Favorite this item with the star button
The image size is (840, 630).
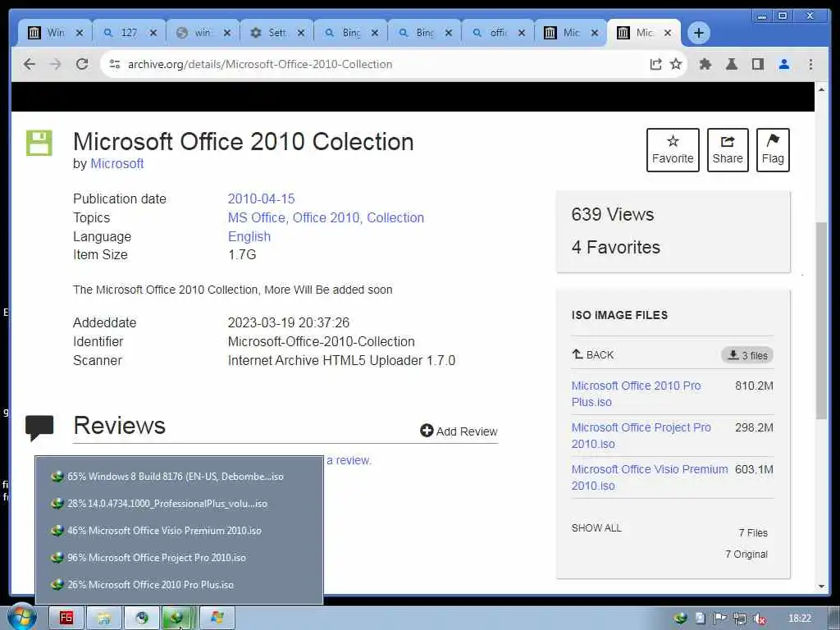click(x=673, y=150)
